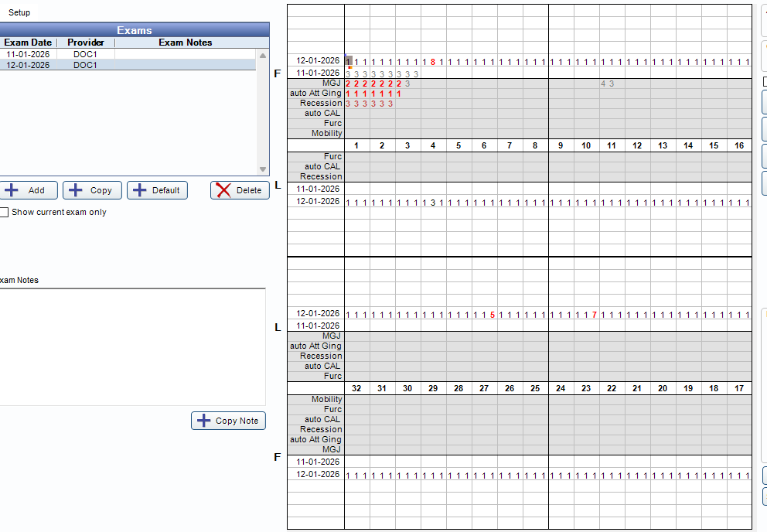
Task: Click the red 8 probing depth value
Action: 433,61
